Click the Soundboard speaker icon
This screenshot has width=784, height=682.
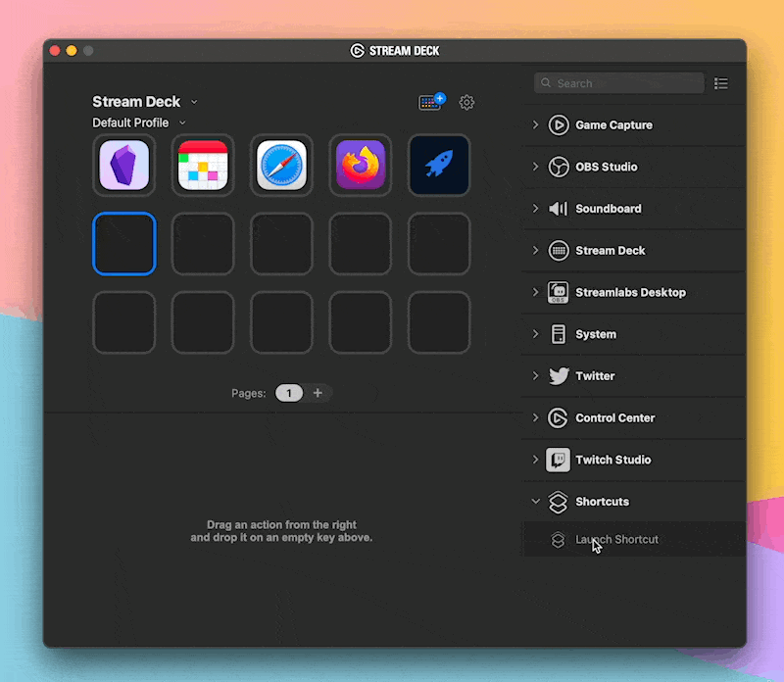tap(559, 209)
